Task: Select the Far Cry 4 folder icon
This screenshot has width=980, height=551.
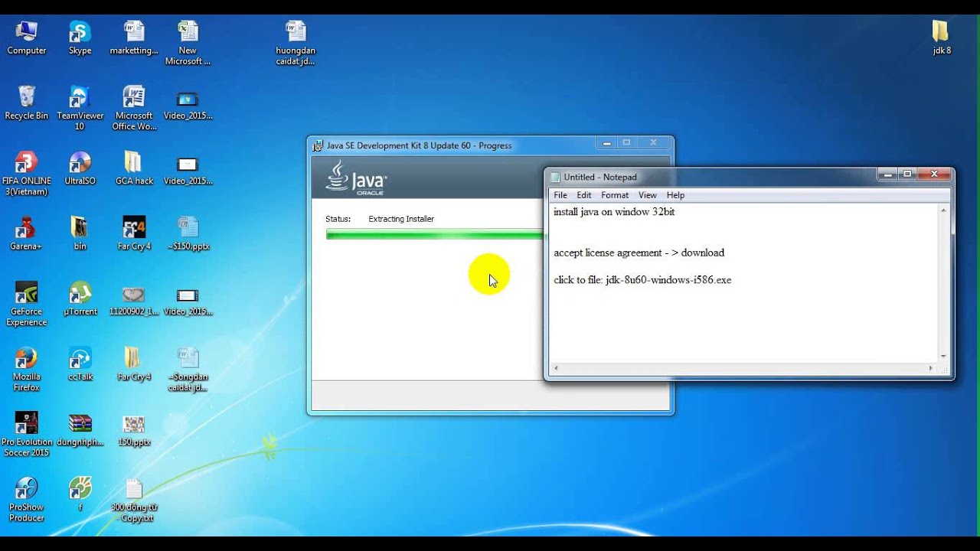Action: click(134, 364)
